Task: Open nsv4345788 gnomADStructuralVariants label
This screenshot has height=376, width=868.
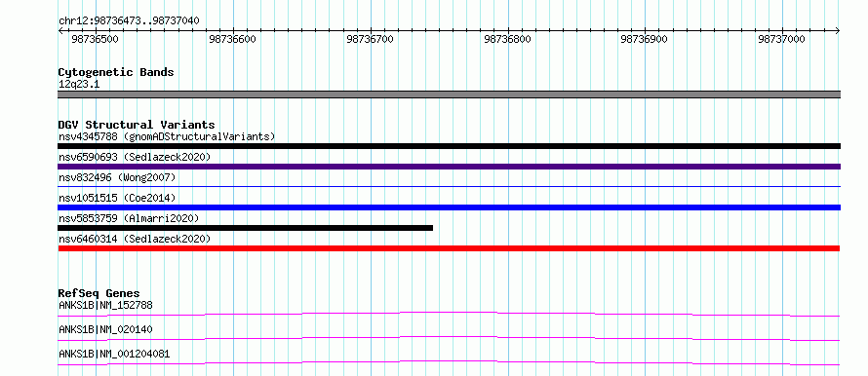Action: tap(167, 136)
